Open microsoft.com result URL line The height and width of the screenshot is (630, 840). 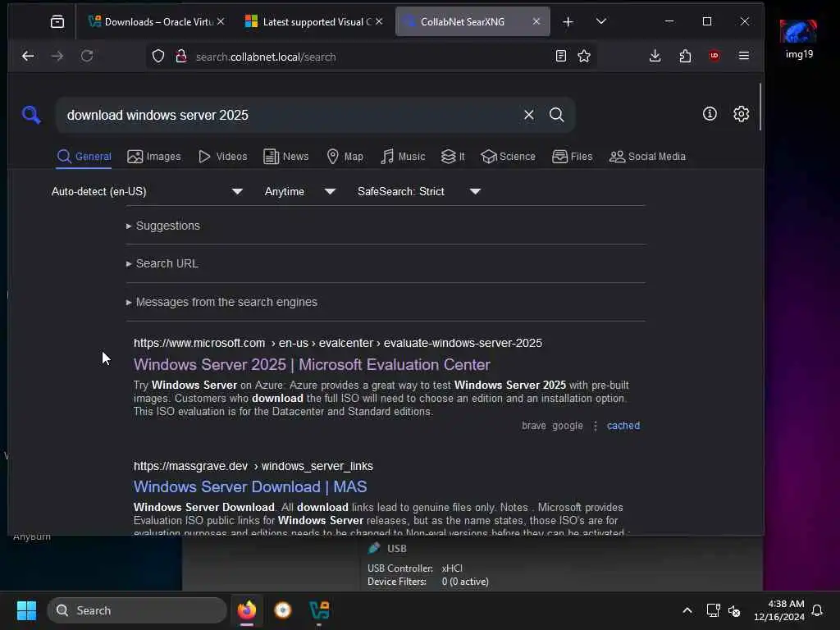point(337,343)
